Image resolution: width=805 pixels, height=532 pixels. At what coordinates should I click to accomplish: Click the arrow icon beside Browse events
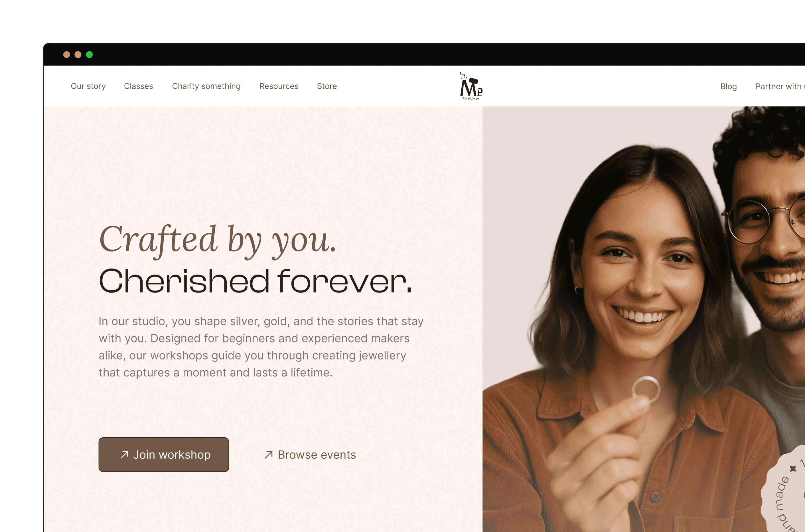(x=268, y=455)
